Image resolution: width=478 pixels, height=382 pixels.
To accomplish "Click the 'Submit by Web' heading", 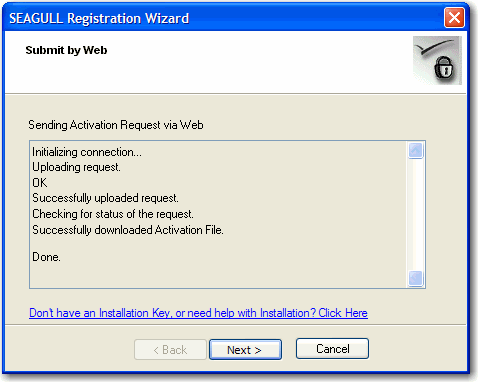I will [66, 50].
